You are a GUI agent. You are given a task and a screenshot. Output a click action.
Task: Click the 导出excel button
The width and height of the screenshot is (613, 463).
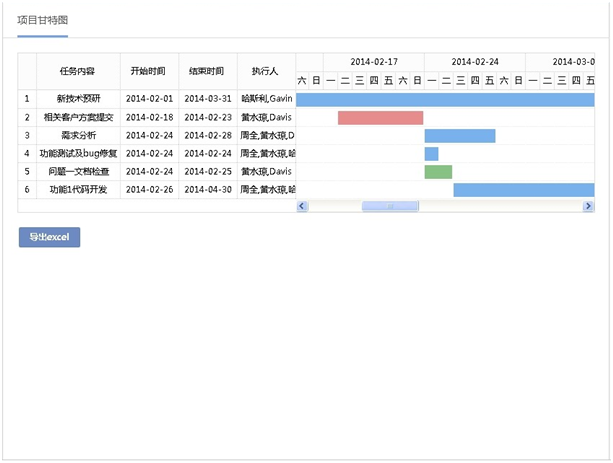pyautogui.click(x=50, y=237)
